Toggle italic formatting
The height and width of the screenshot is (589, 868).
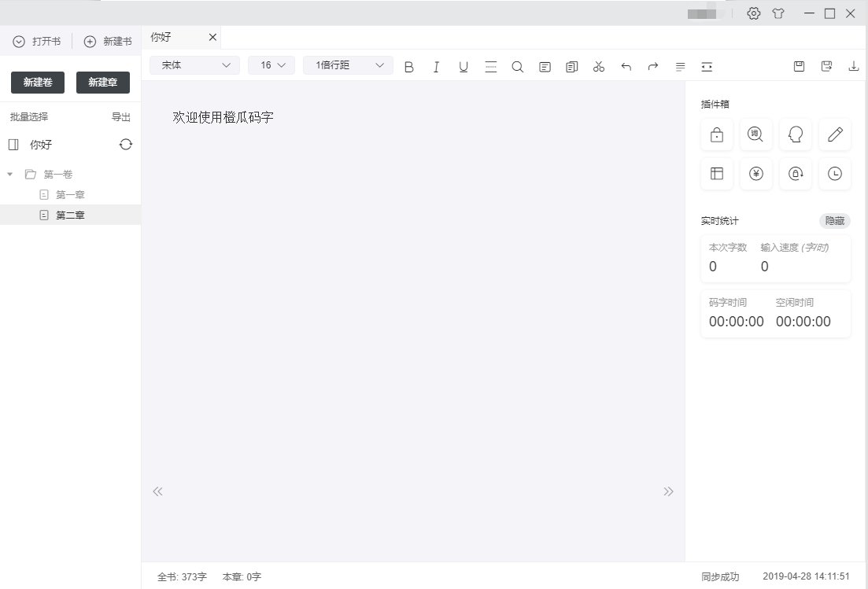coord(436,67)
